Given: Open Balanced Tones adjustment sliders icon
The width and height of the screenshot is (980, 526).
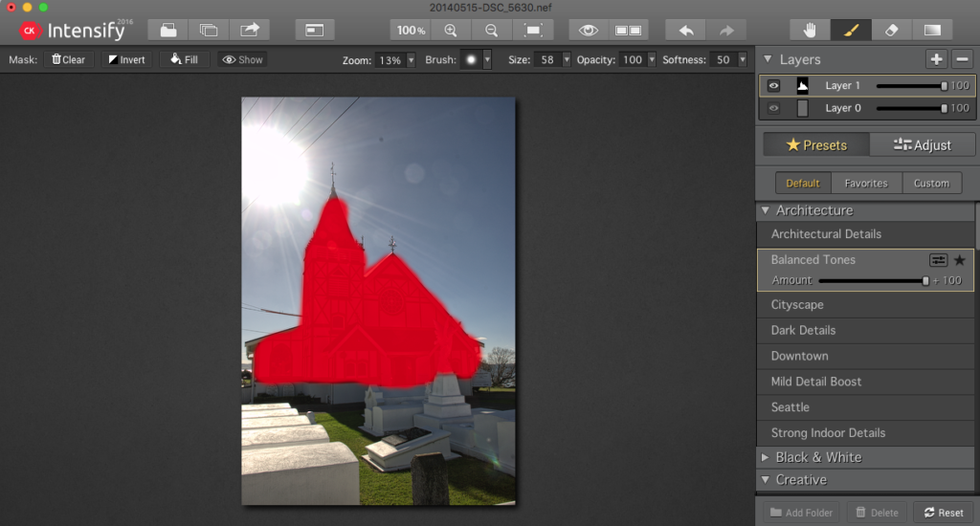Looking at the screenshot, I should 938,260.
